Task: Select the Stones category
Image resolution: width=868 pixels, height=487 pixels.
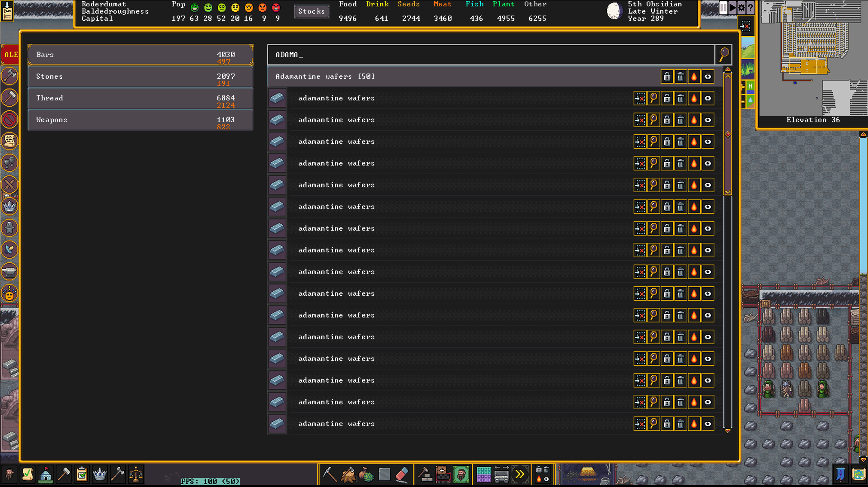Action: click(x=141, y=76)
